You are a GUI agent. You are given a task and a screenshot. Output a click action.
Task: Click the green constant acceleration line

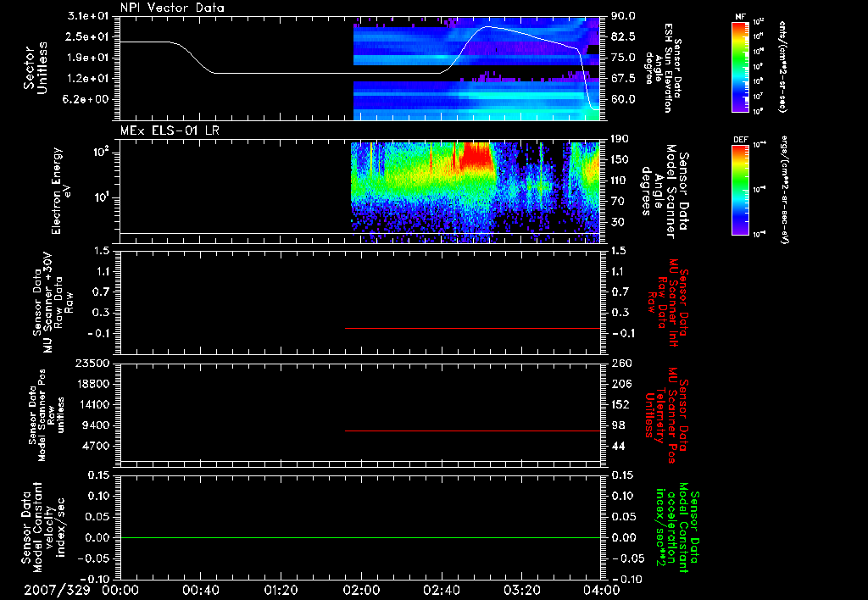tap(359, 537)
